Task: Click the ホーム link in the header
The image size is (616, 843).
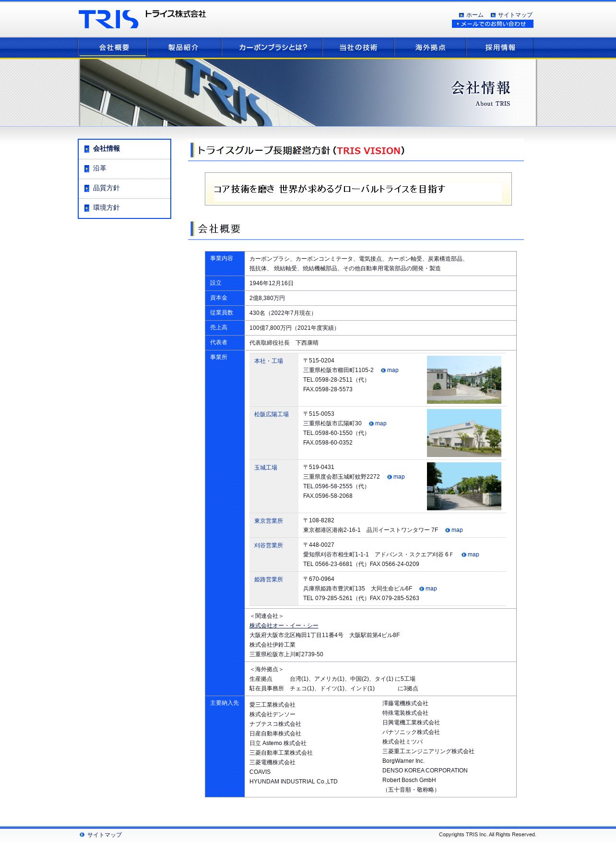Action: coord(475,15)
